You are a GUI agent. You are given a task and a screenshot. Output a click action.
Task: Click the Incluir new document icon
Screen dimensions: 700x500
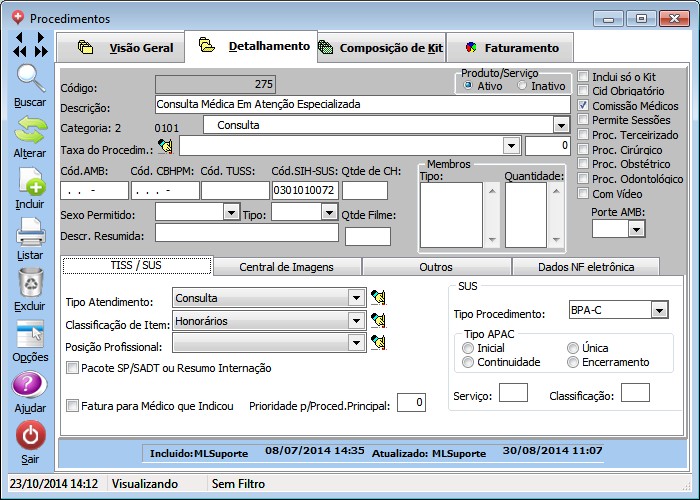point(30,182)
